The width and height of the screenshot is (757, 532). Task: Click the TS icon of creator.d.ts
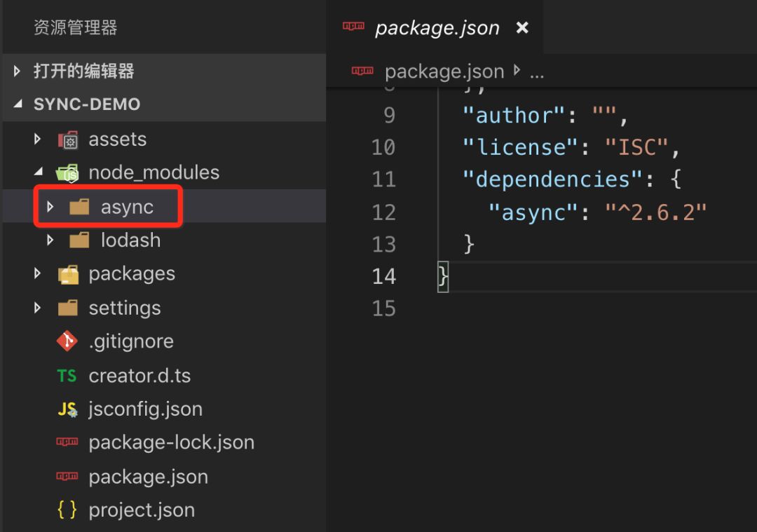[67, 376]
